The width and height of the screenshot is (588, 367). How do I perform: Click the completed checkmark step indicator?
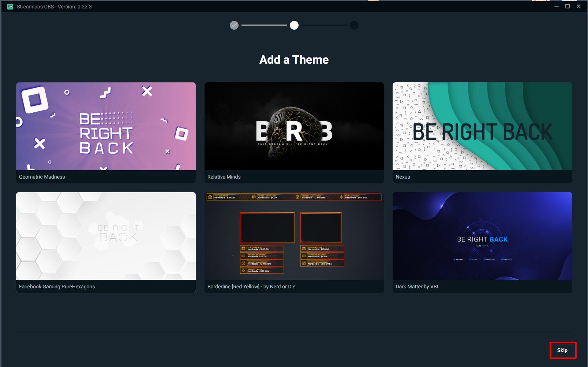coord(234,25)
